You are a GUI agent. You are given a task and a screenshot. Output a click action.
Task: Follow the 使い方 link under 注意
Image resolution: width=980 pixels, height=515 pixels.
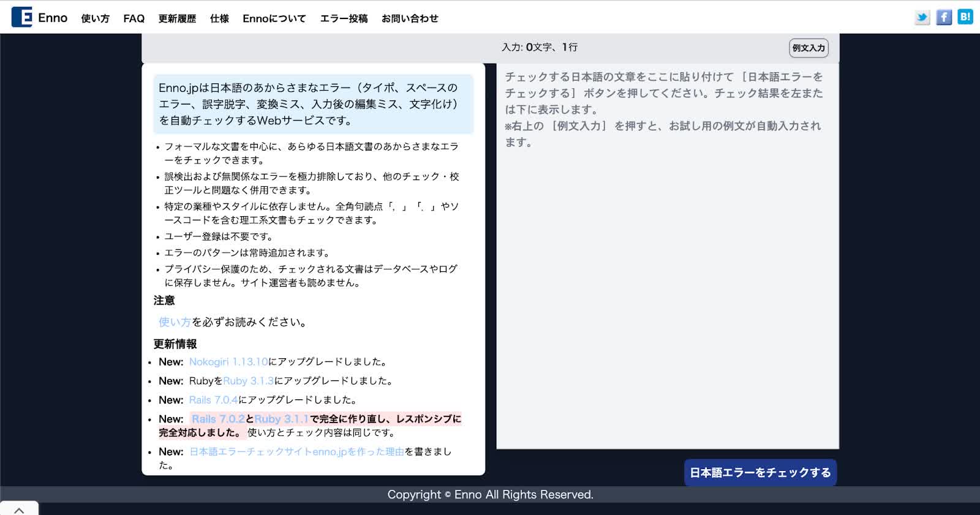175,322
